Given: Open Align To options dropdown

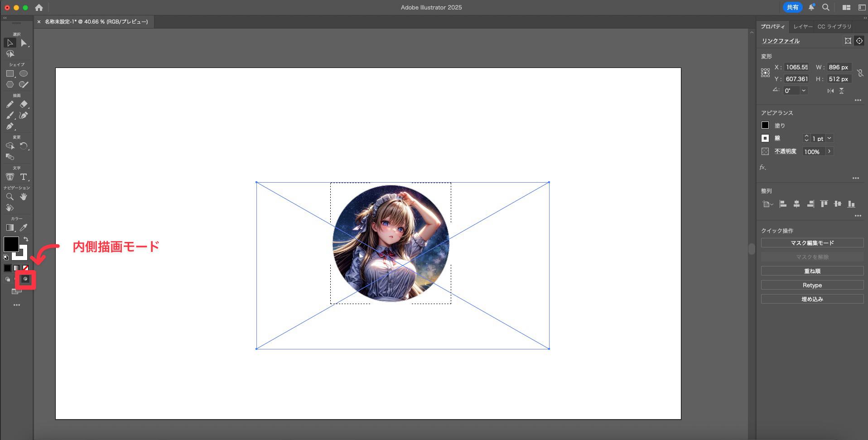Looking at the screenshot, I should 767,204.
